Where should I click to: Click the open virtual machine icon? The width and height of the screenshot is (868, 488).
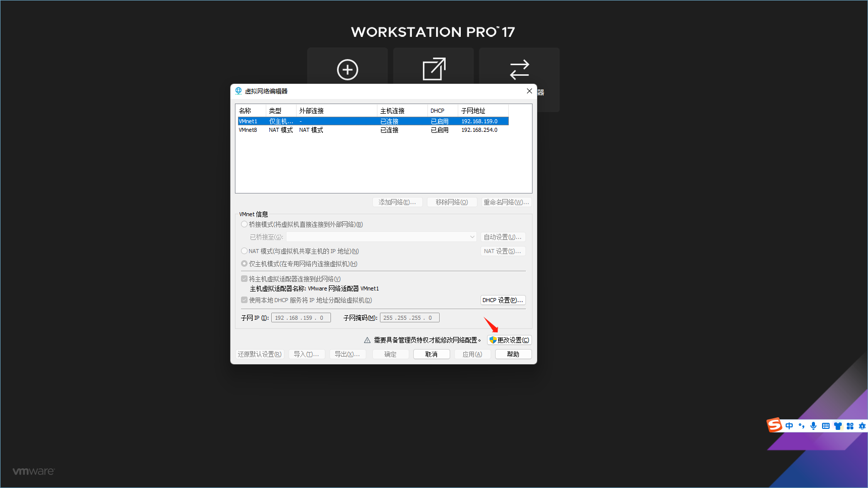click(x=434, y=69)
